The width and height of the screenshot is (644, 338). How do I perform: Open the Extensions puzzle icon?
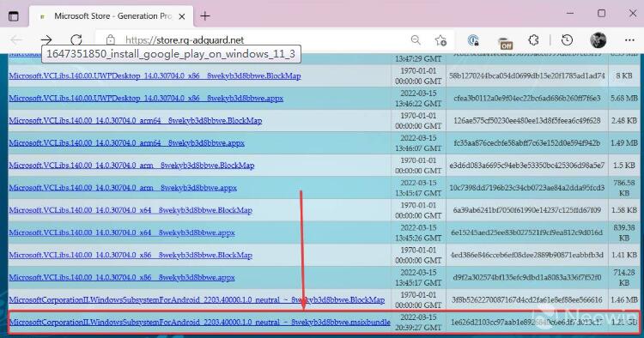click(x=533, y=40)
